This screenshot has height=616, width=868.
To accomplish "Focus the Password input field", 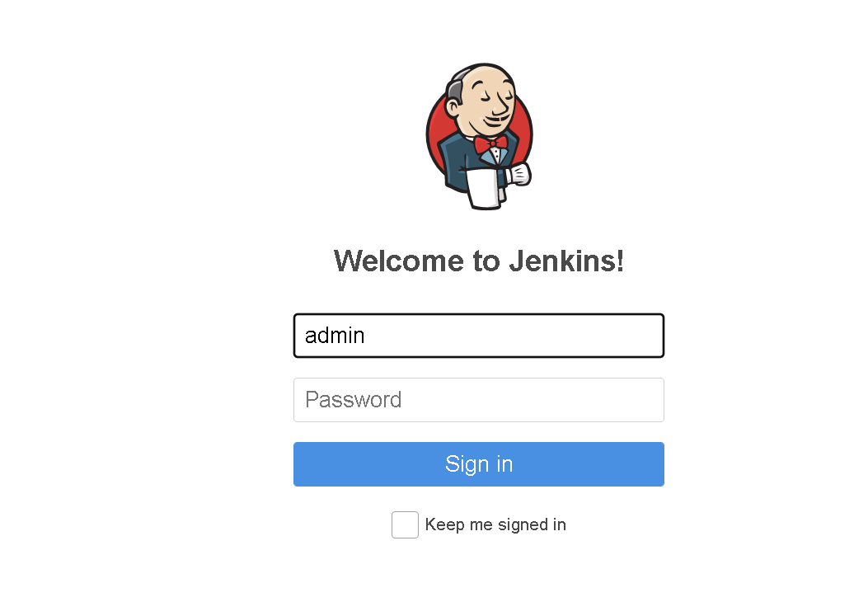I will coord(479,400).
